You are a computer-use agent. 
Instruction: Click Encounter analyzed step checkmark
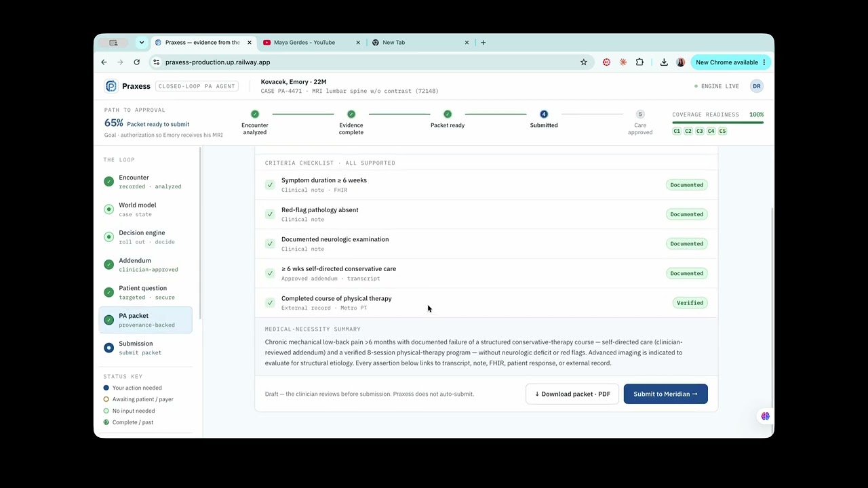point(255,114)
